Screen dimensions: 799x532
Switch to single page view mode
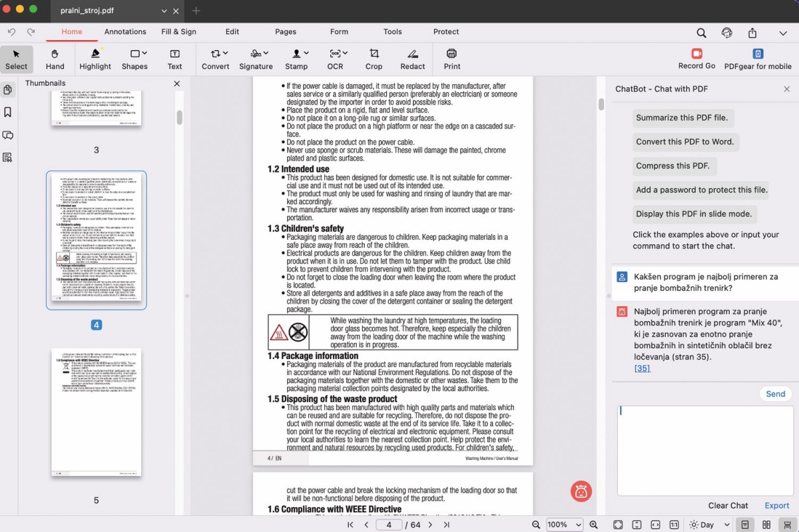click(745, 525)
